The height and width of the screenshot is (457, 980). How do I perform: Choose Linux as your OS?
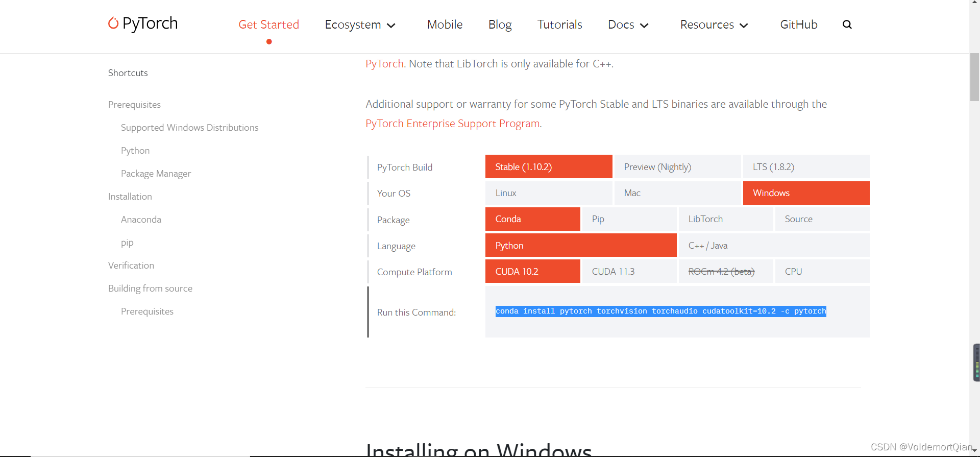point(549,193)
